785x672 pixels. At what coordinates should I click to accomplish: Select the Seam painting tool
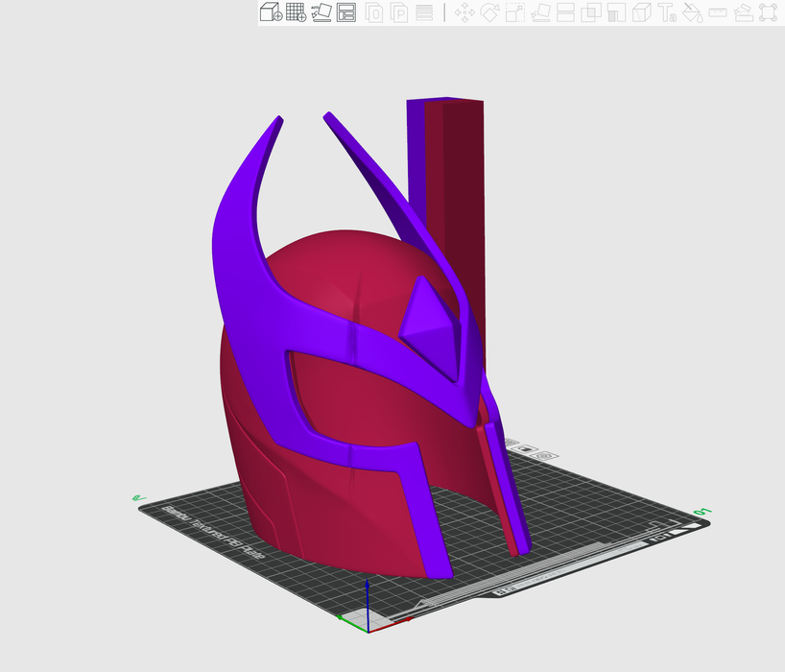tap(642, 12)
